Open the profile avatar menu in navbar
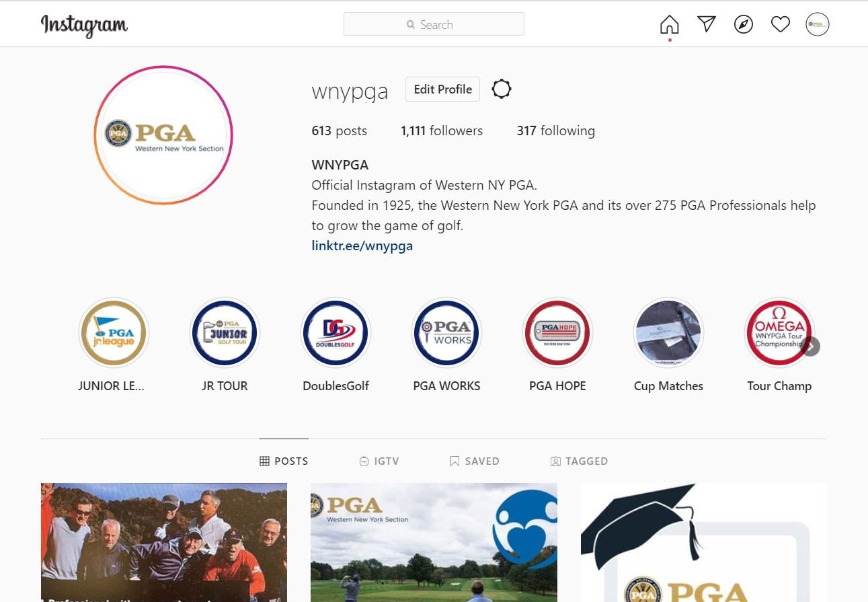Viewport: 868px width, 602px height. (817, 25)
